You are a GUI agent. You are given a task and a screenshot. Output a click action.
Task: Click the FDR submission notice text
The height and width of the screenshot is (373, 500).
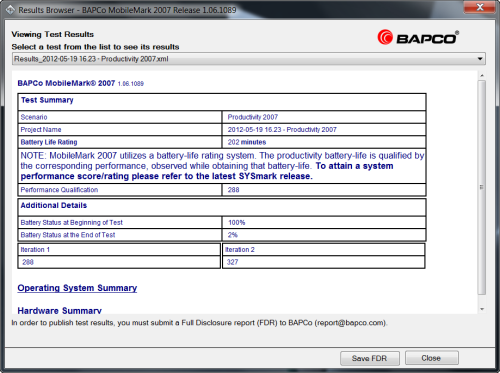[199, 323]
